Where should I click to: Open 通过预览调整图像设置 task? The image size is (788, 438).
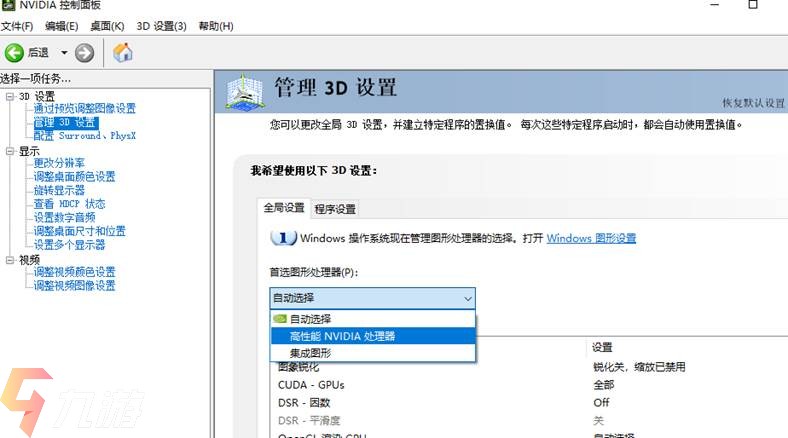[84, 108]
